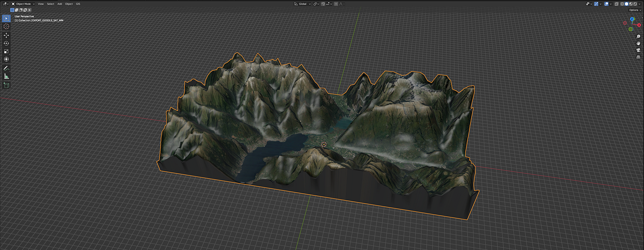Open the Select menu

pos(50,4)
